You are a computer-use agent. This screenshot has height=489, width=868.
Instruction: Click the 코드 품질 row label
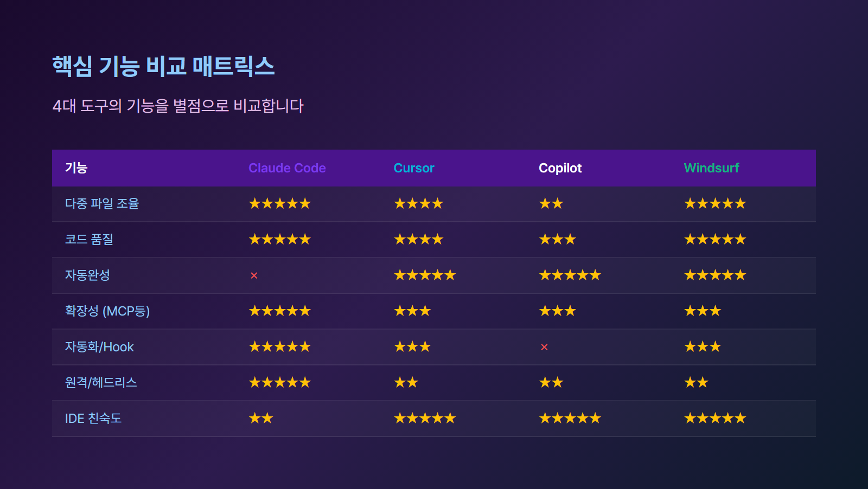click(x=89, y=240)
